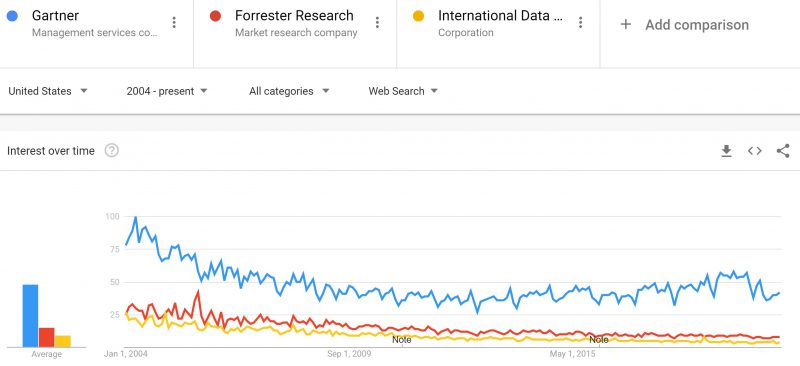Click the Note marker near Sep 2009

402,339
